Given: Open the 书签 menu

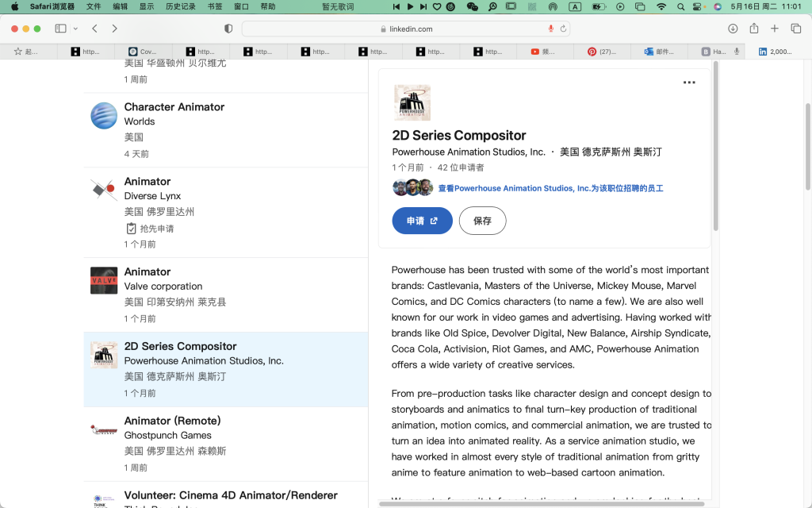Looking at the screenshot, I should (x=215, y=6).
